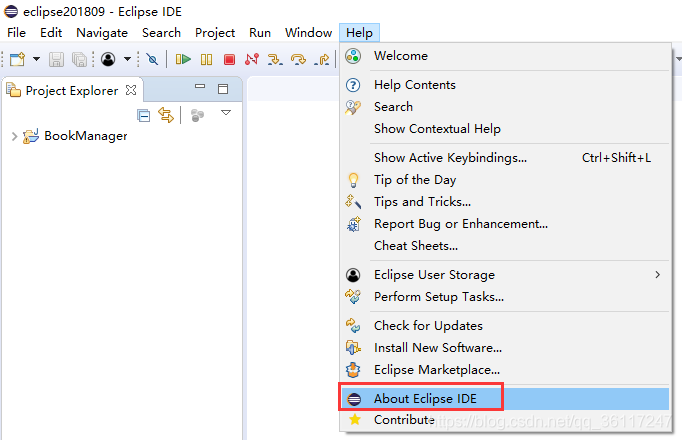The image size is (682, 440).
Task: Open the Edit menu
Action: [x=51, y=33]
